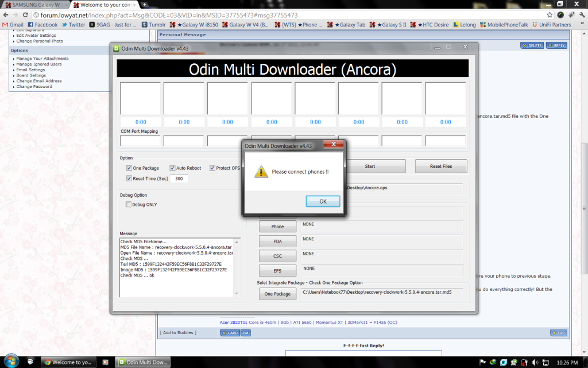Toggle the One Package checkbox

pos(129,168)
